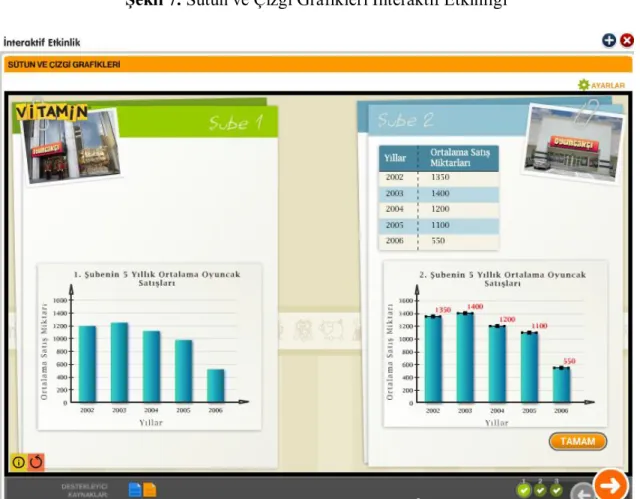Select step 3 green checkmark
This screenshot has width=640, height=499.
(556, 490)
